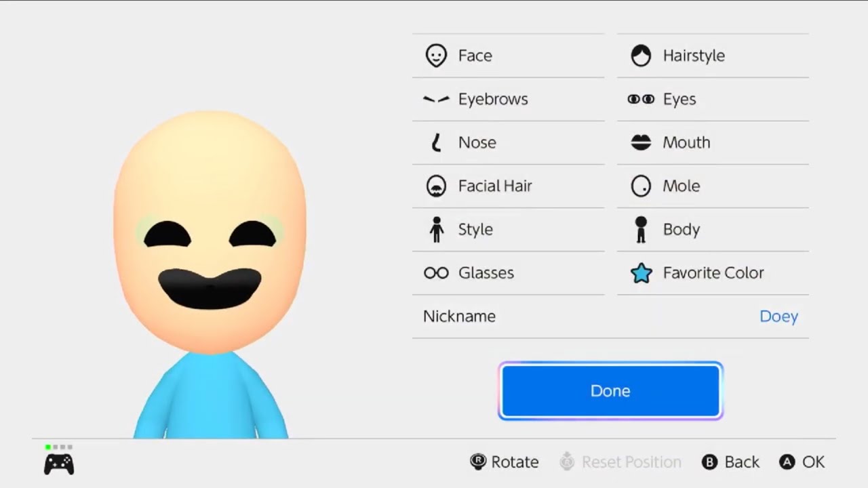
Task: Select the Eyebrows option label
Action: [x=493, y=99]
